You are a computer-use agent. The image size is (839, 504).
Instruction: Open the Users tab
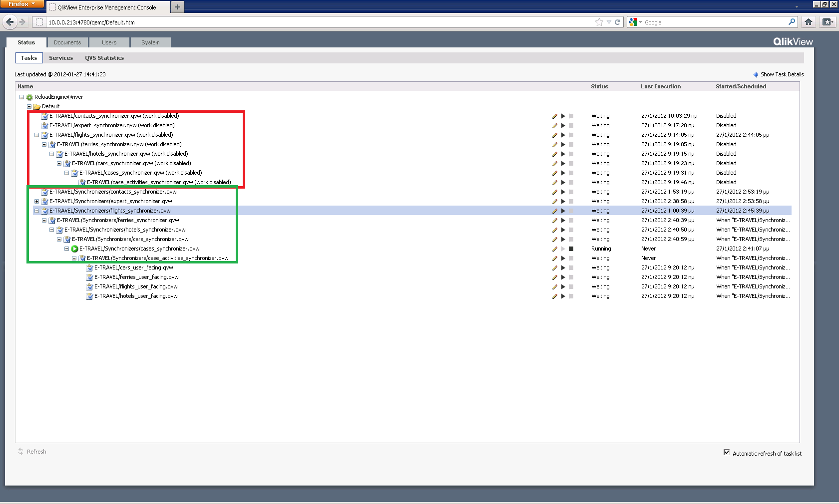pos(109,42)
